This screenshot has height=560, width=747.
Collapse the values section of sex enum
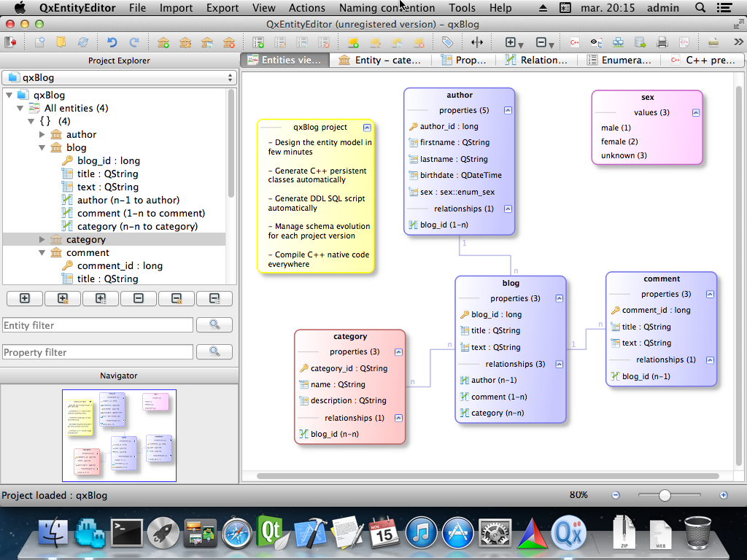(696, 113)
